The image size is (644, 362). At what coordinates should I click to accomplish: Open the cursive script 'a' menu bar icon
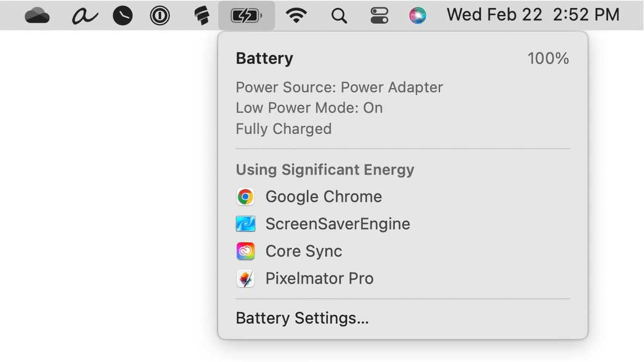pos(84,16)
